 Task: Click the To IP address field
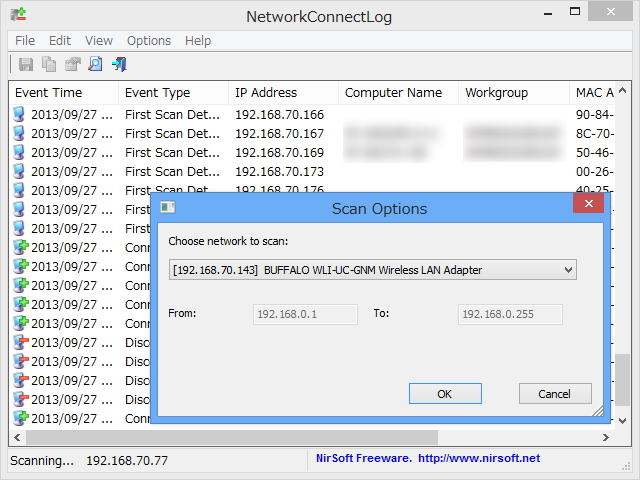pyautogui.click(x=510, y=314)
